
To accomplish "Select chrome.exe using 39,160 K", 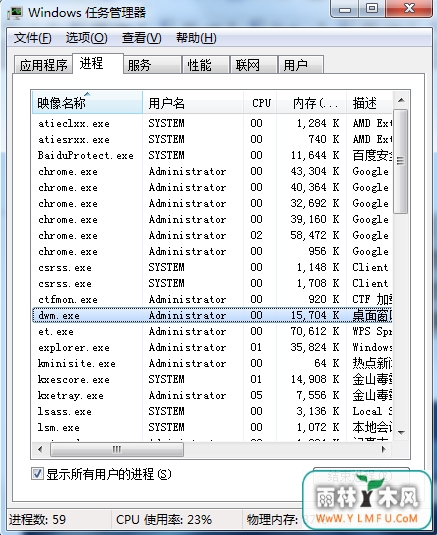I will tap(212, 219).
